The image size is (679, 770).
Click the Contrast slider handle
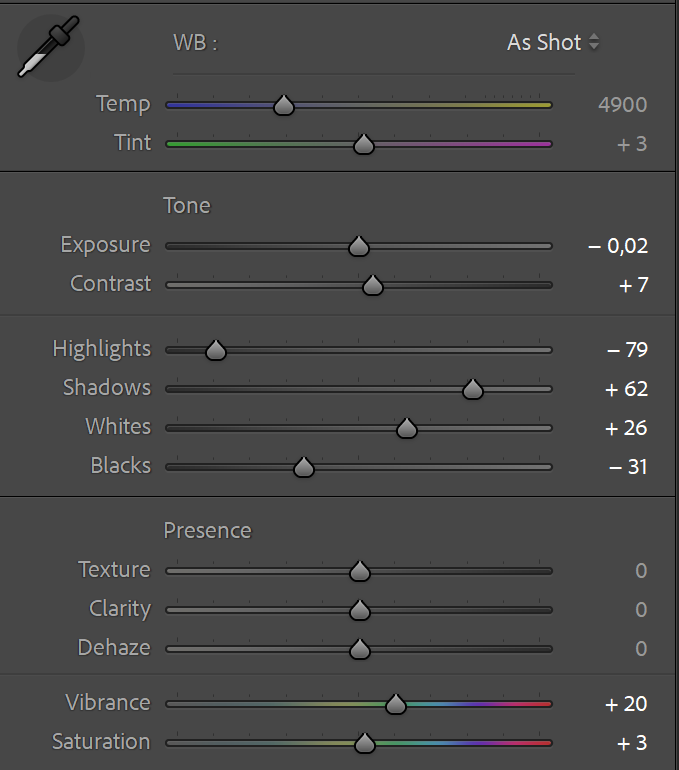point(372,286)
